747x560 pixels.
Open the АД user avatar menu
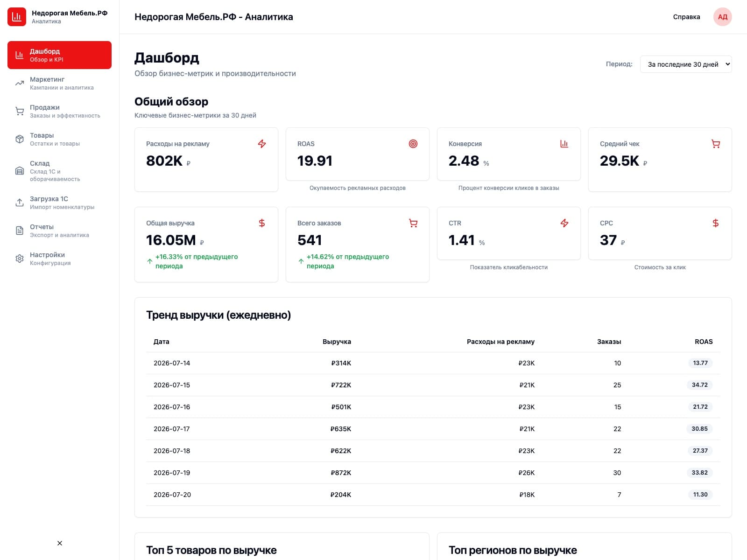click(x=722, y=17)
